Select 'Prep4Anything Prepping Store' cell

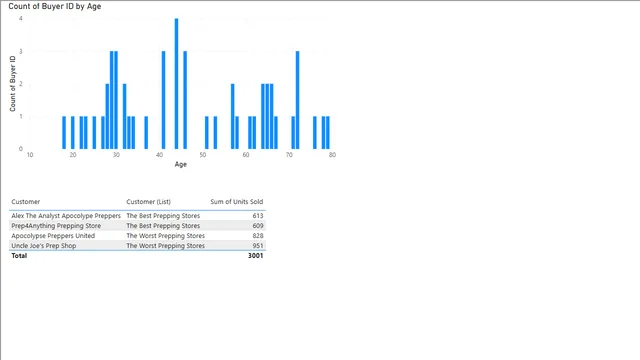[56, 226]
